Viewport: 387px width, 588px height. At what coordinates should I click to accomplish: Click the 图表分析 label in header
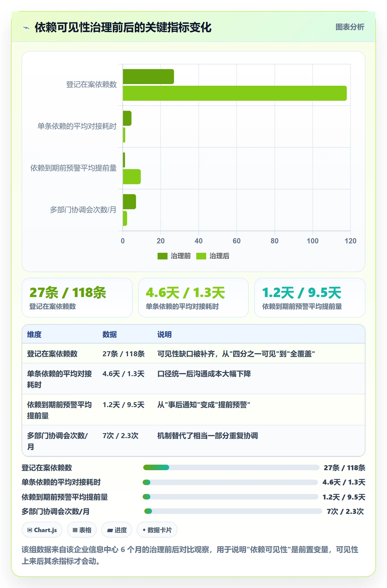coord(350,27)
